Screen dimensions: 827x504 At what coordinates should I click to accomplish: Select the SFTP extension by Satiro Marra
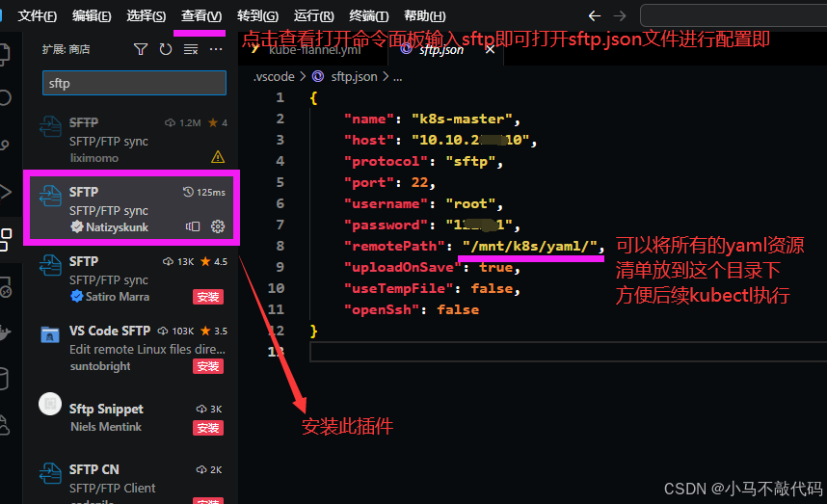pos(132,279)
